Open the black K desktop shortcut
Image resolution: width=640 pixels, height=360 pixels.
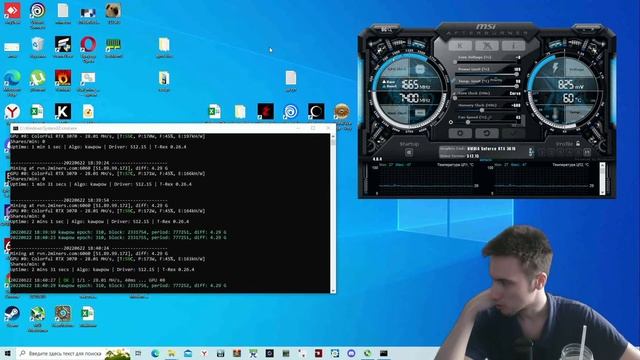point(63,111)
